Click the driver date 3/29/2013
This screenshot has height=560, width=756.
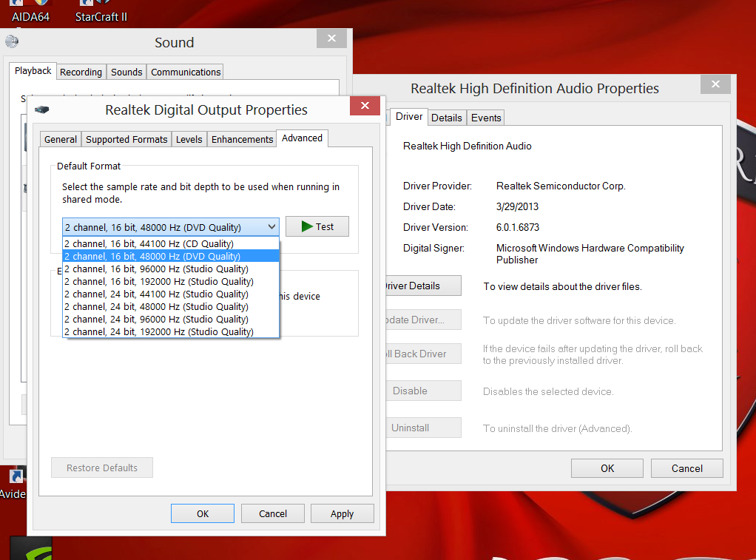517,206
